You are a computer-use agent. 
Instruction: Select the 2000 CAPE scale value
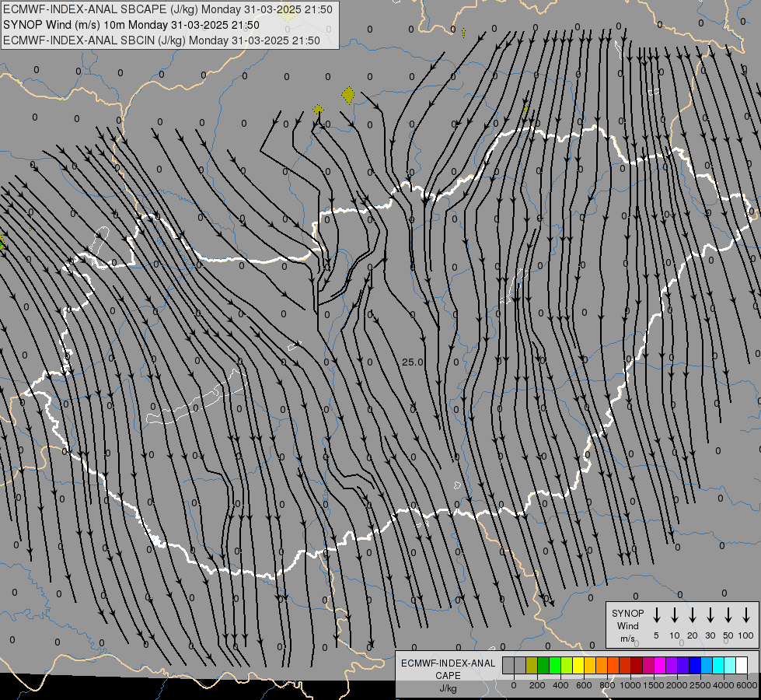coord(677,685)
